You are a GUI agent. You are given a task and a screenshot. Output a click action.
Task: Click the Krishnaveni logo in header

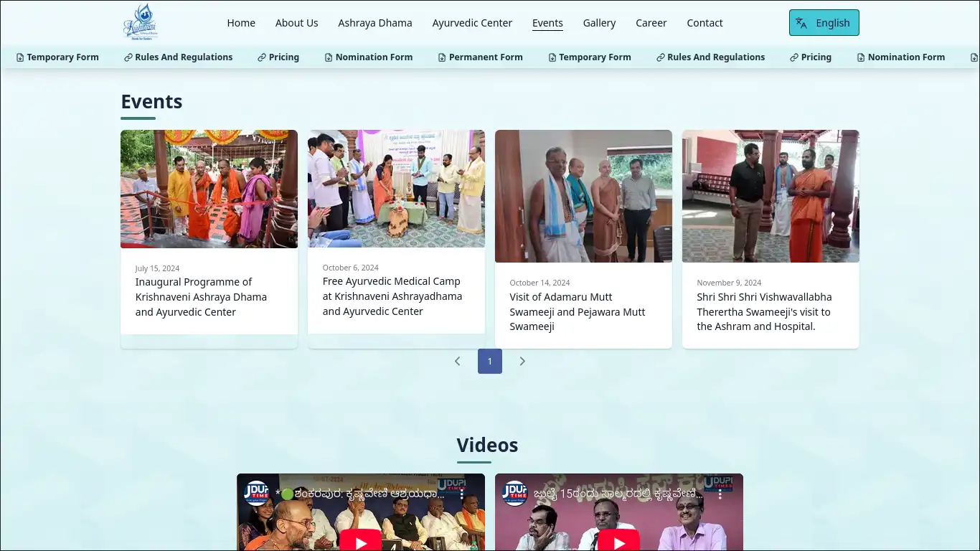[x=140, y=22]
